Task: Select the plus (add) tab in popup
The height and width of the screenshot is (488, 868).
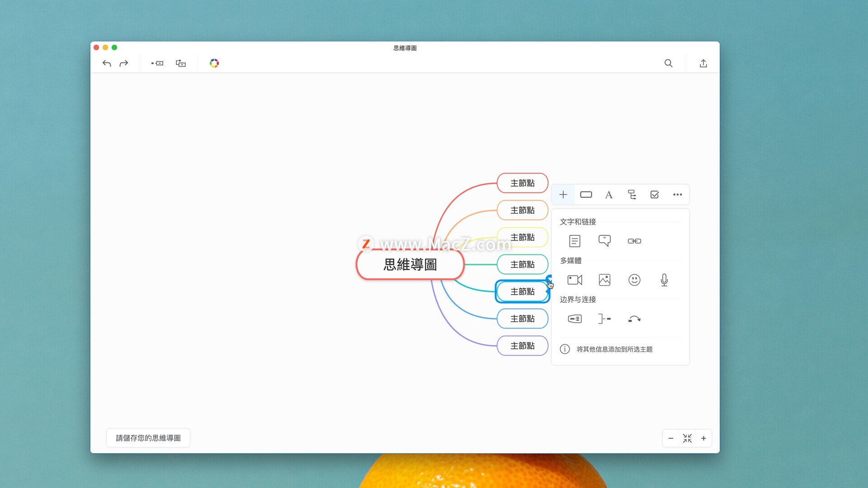Action: (563, 195)
